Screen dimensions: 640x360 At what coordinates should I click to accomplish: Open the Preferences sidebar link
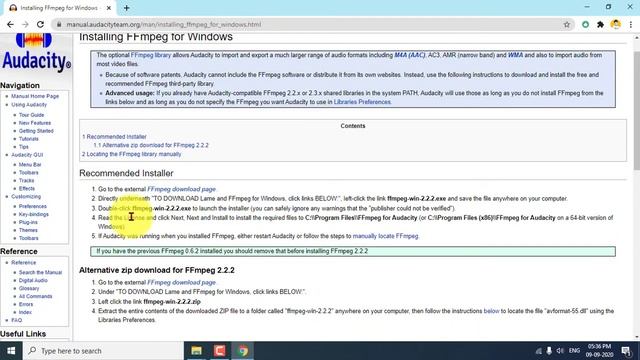tap(33, 207)
